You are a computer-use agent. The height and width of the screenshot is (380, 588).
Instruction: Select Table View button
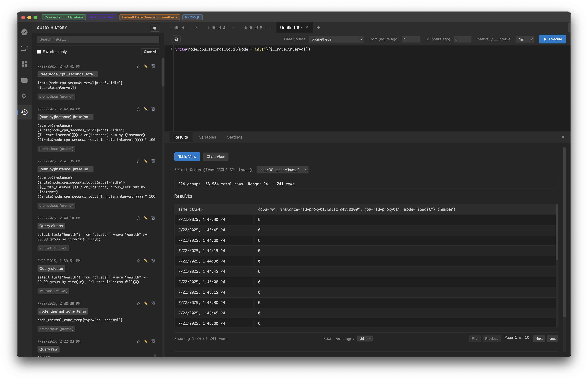coord(187,157)
